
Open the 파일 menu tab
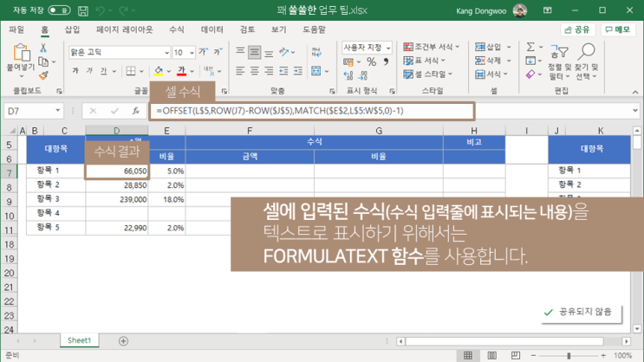pyautogui.click(x=16, y=29)
